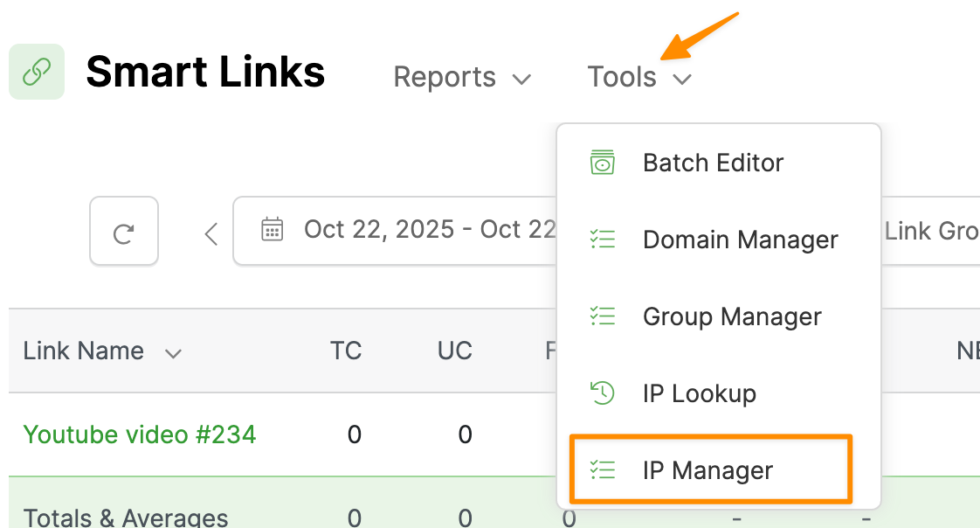Click the IP Lookup history icon
Image resolution: width=980 pixels, height=528 pixels.
(603, 393)
